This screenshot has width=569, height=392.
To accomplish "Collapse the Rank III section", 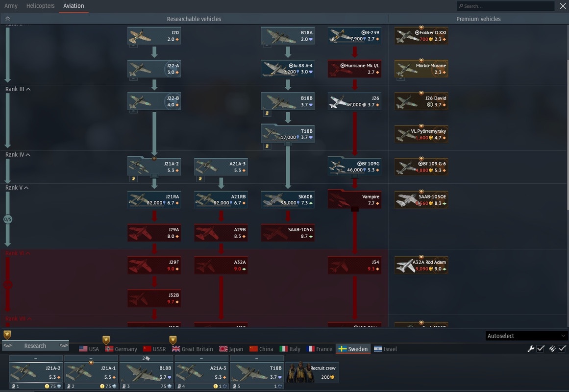I will [x=18, y=89].
